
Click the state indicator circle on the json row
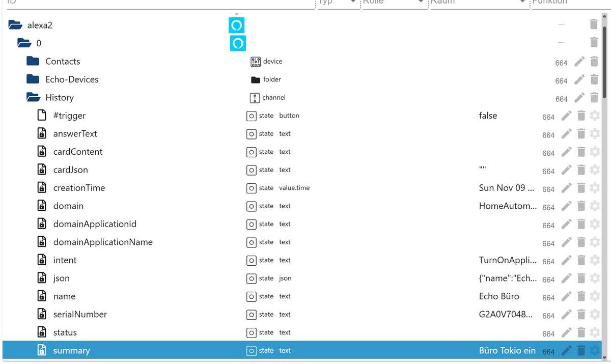pyautogui.click(x=252, y=278)
